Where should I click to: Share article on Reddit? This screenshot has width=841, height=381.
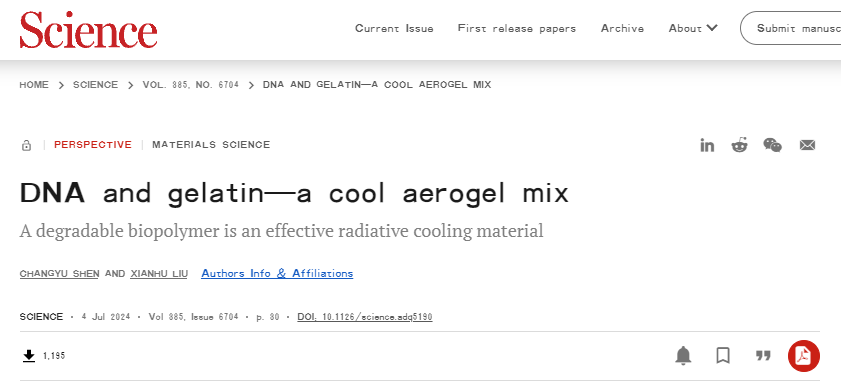click(x=740, y=145)
